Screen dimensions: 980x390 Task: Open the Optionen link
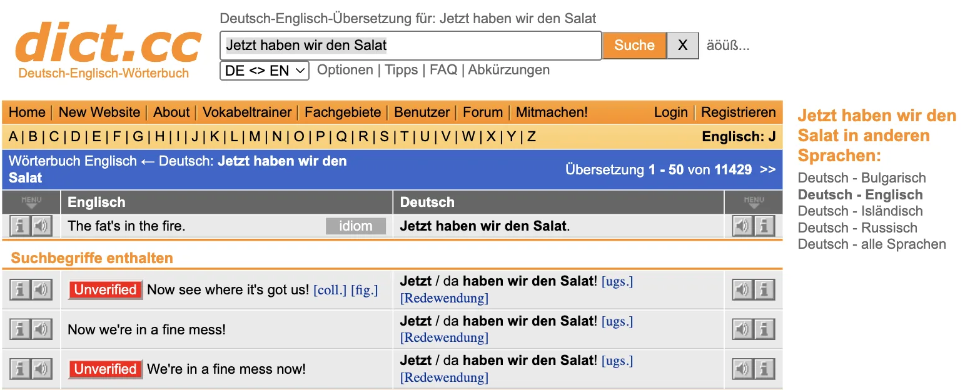coord(345,70)
